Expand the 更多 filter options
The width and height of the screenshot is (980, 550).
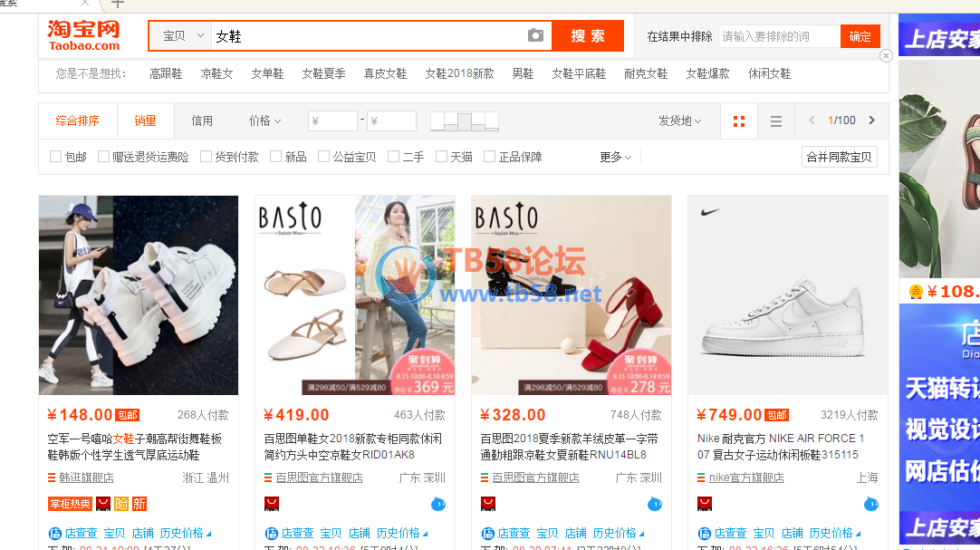click(615, 157)
